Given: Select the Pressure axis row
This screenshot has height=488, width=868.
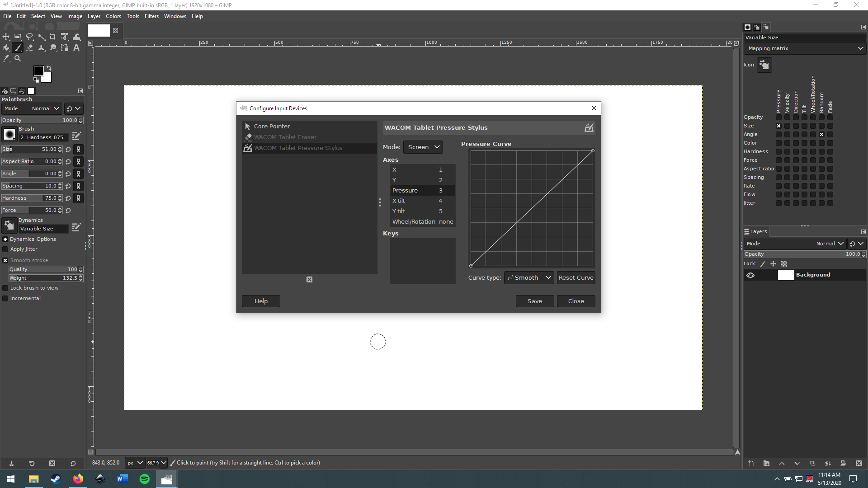Looking at the screenshot, I should 423,191.
